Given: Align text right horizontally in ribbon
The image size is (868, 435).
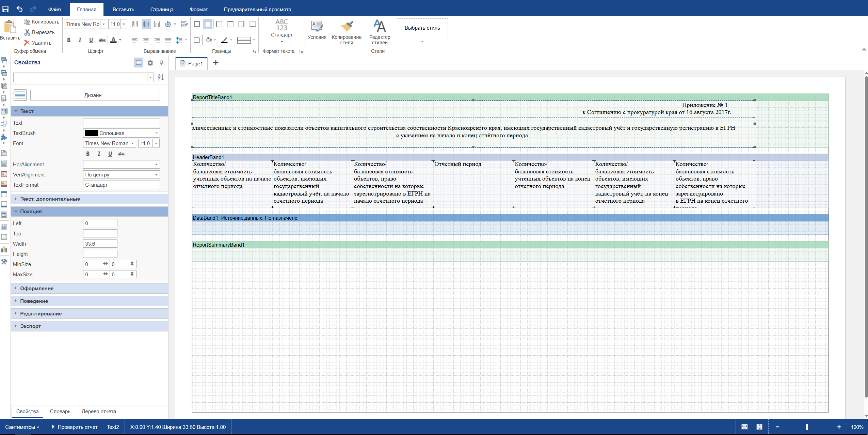Looking at the screenshot, I should [x=157, y=40].
